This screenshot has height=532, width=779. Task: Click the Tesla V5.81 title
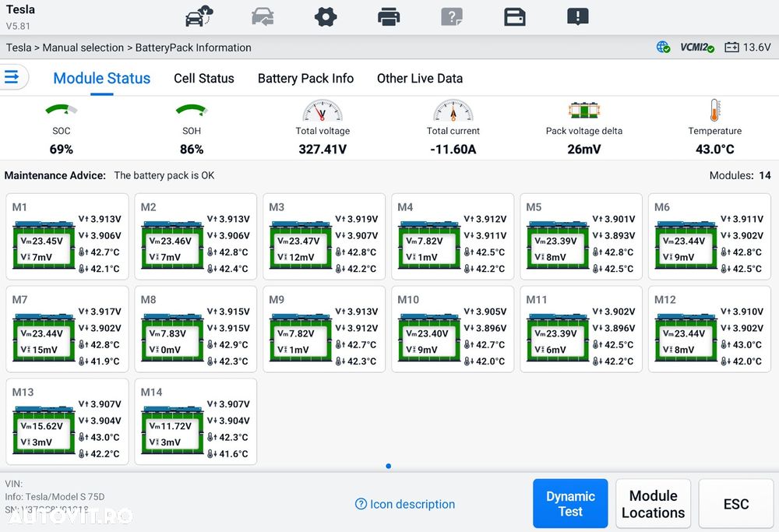pyautogui.click(x=20, y=17)
